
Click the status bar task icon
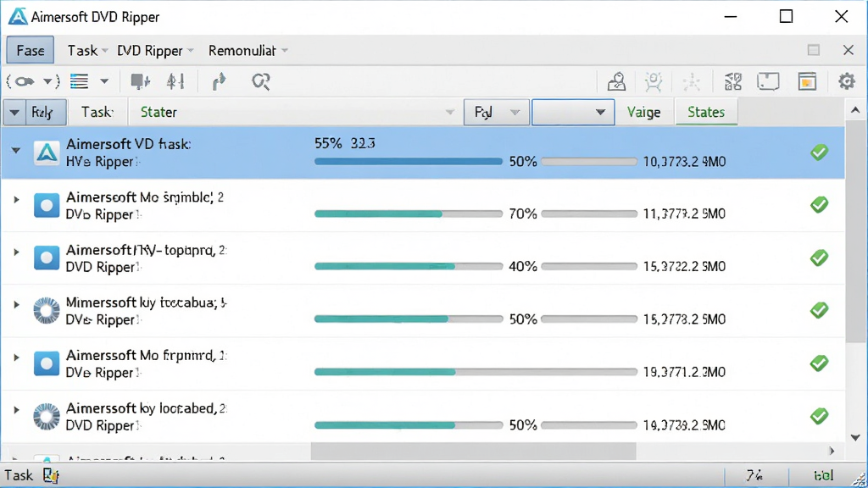51,475
